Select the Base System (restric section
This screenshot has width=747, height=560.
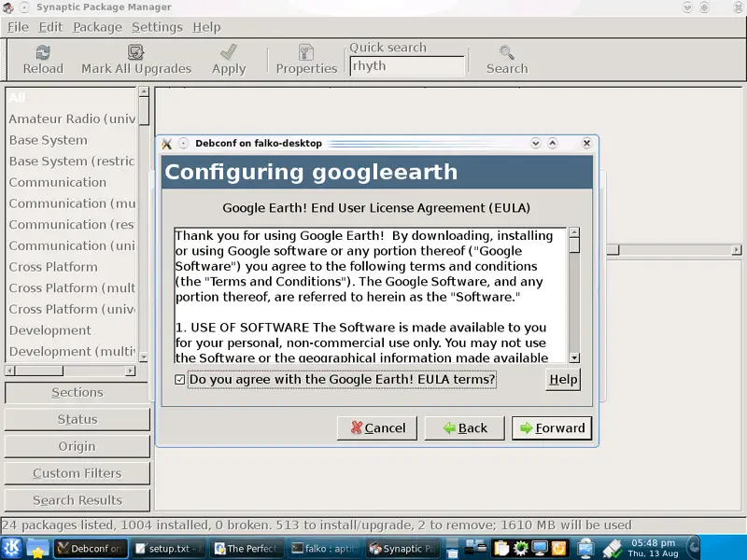tap(72, 161)
